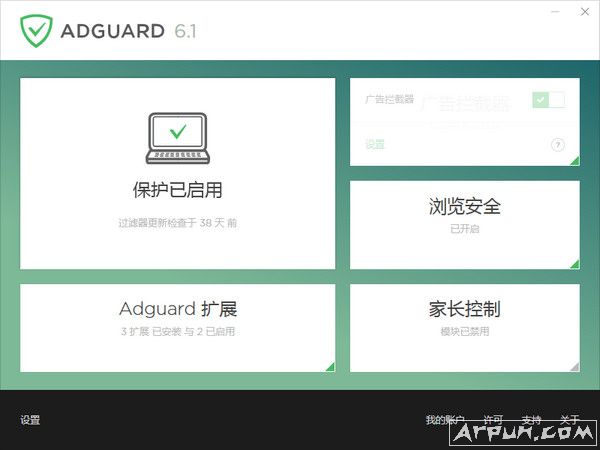Toggle the 广告拦截器 ad blocker switch
The height and width of the screenshot is (450, 600).
tap(548, 100)
